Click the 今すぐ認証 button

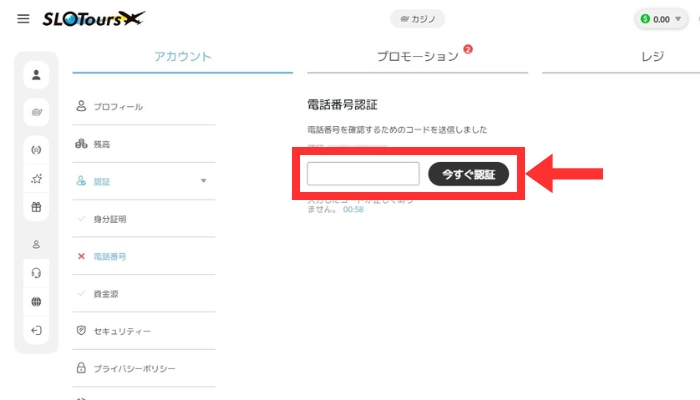coord(468,174)
